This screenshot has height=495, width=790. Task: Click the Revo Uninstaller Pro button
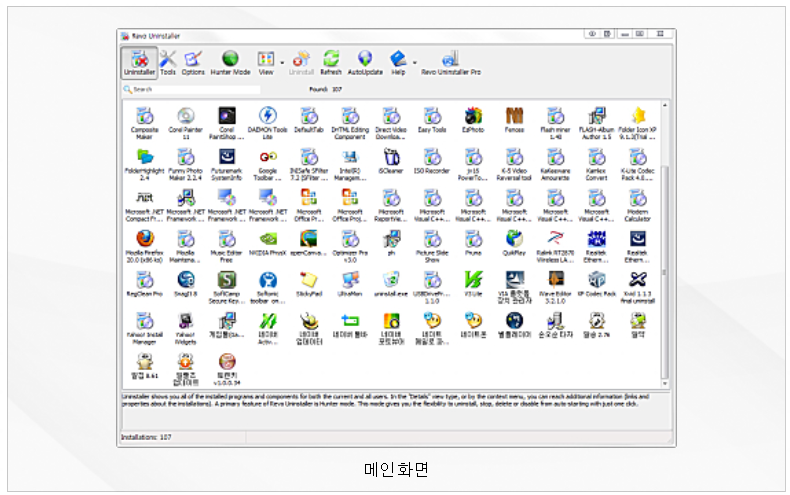pos(451,63)
